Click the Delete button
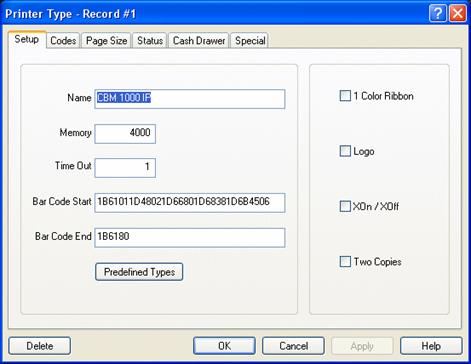Viewport: 471px width, 364px height. pyautogui.click(x=40, y=346)
